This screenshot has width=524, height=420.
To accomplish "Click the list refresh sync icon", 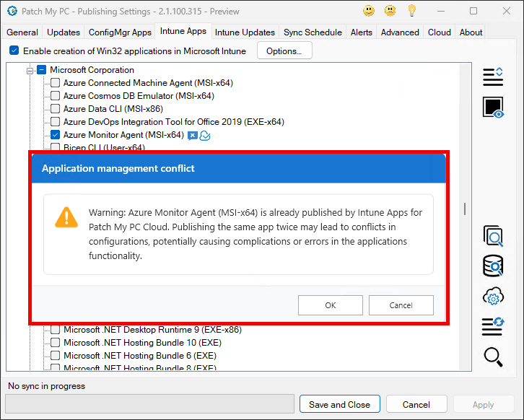I will (x=493, y=326).
